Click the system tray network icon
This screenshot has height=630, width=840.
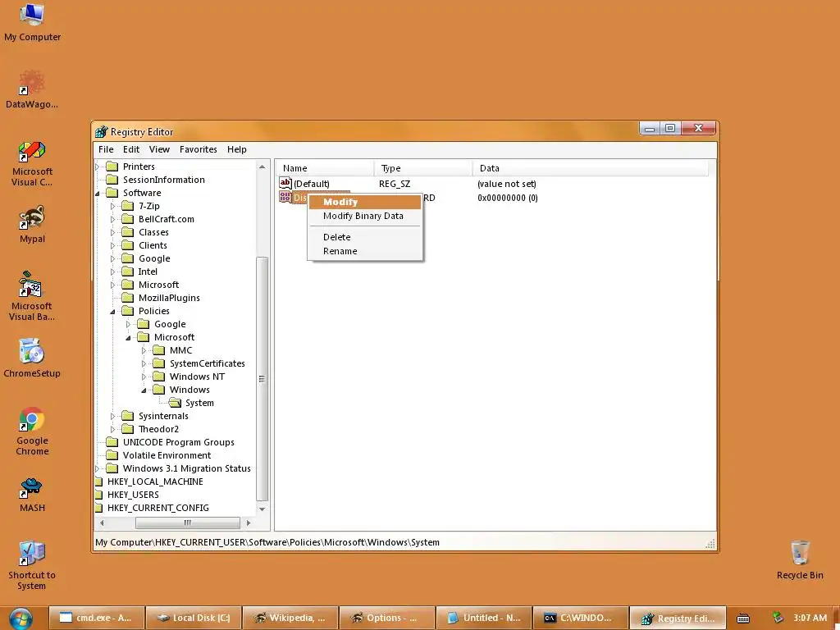[x=778, y=618]
